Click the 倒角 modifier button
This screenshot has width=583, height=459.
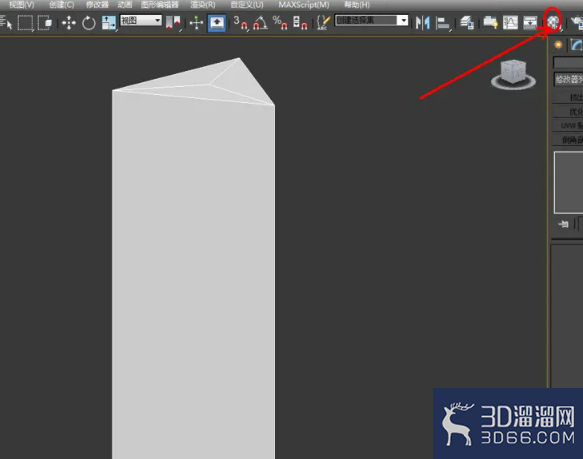[x=568, y=140]
